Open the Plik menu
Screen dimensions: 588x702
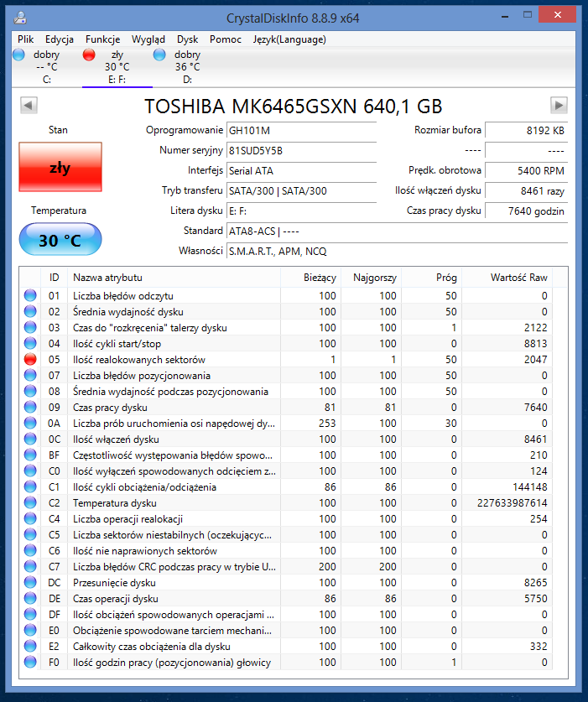(25, 39)
